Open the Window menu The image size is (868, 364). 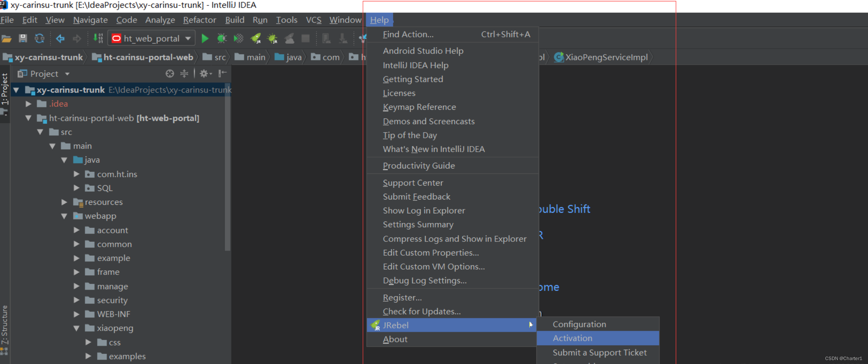[345, 20]
